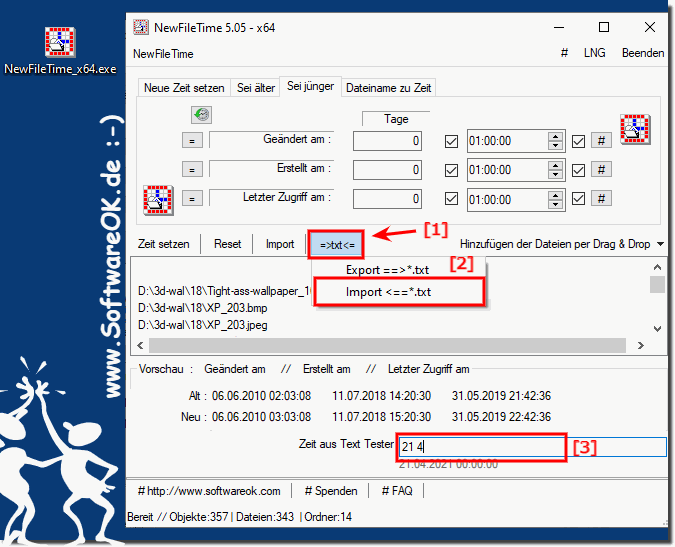Toggle checkbox before Geändert am time field

tap(451, 141)
